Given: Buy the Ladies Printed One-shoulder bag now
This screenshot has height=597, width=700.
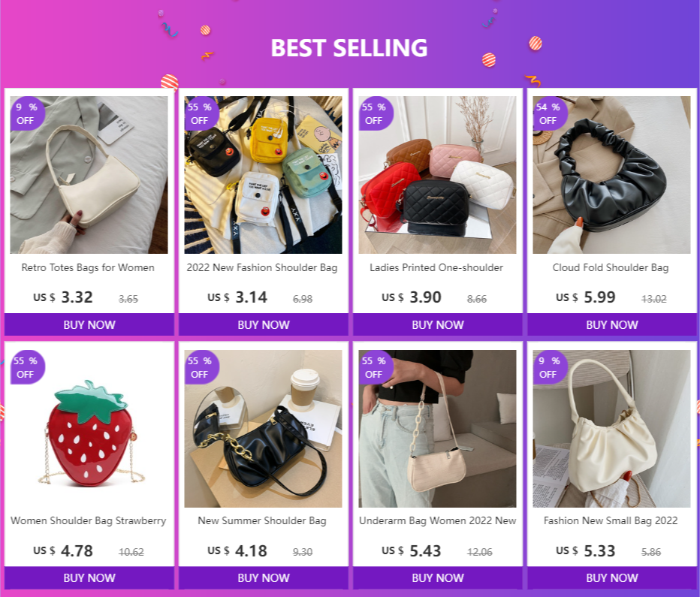Looking at the screenshot, I should coord(437,324).
